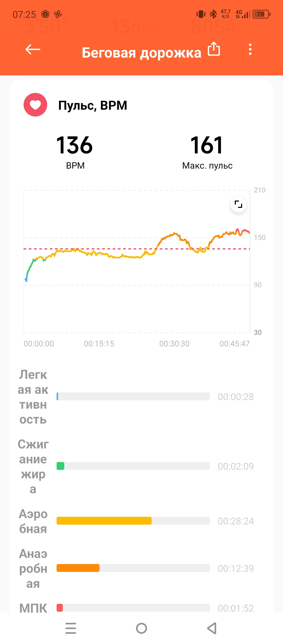
Task: Expand the heart rate chart fullscreen
Action: coord(238,204)
